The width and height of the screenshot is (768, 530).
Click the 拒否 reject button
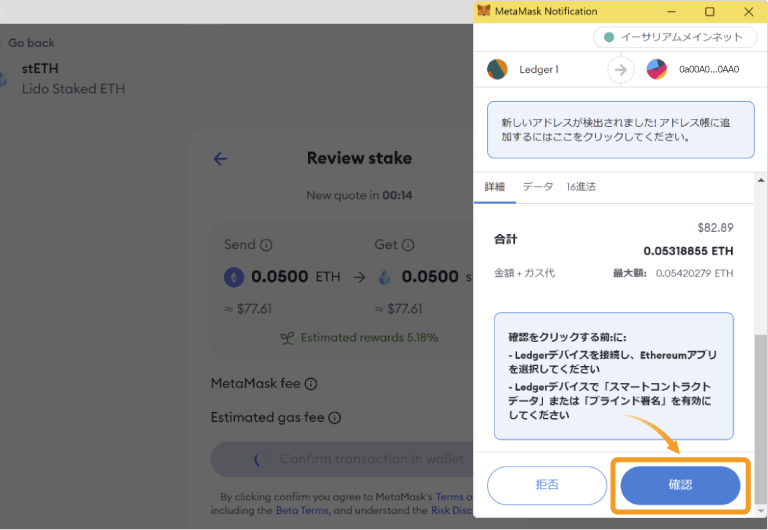(x=547, y=485)
